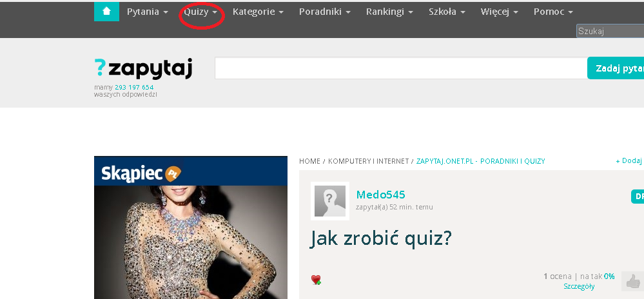Screen dimensions: 644x299
Task: Expand the Kategorie dropdown
Action: [258, 12]
